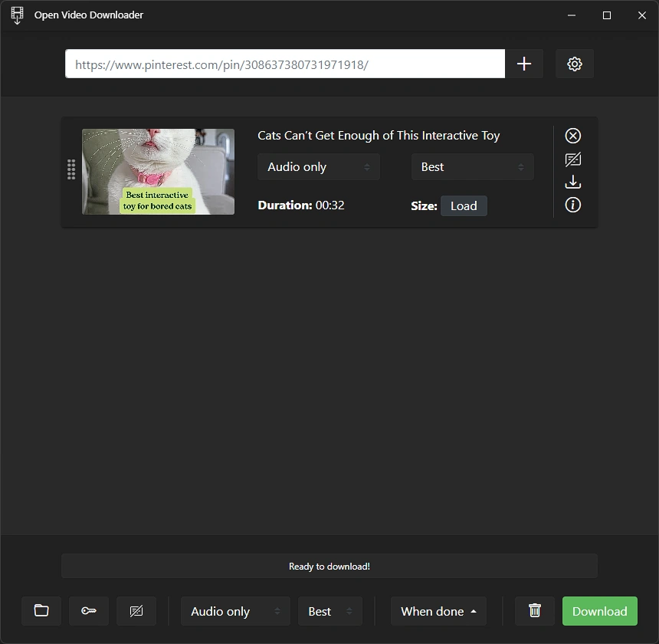Expand the bottom bar Audio only dropdown
Image resolution: width=659 pixels, height=644 pixels.
pos(235,611)
